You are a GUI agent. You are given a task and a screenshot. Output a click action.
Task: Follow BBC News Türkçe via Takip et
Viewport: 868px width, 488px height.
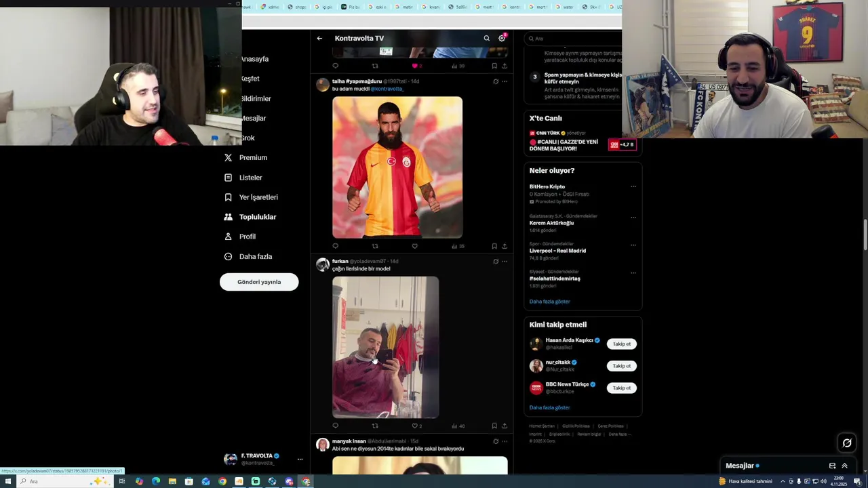[x=622, y=388]
